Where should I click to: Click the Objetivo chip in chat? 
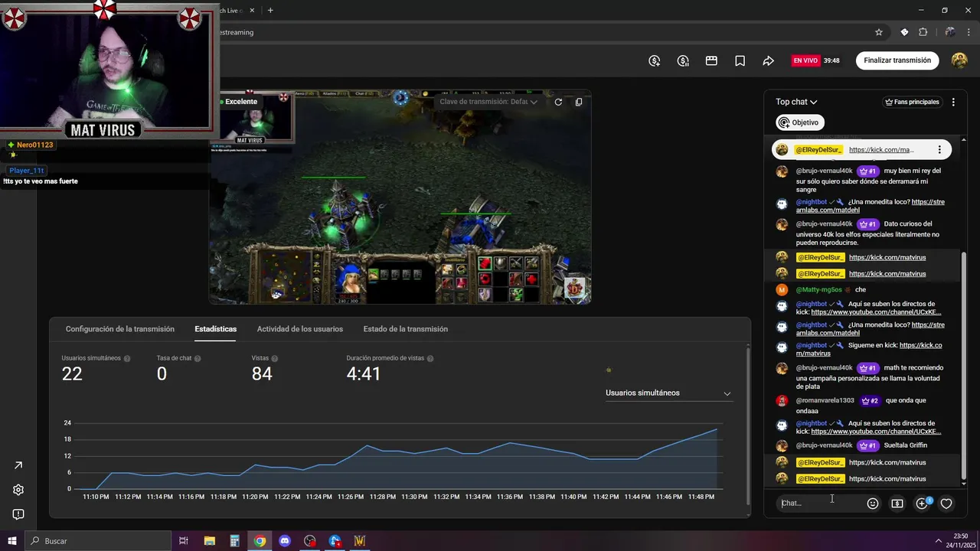pos(800,122)
